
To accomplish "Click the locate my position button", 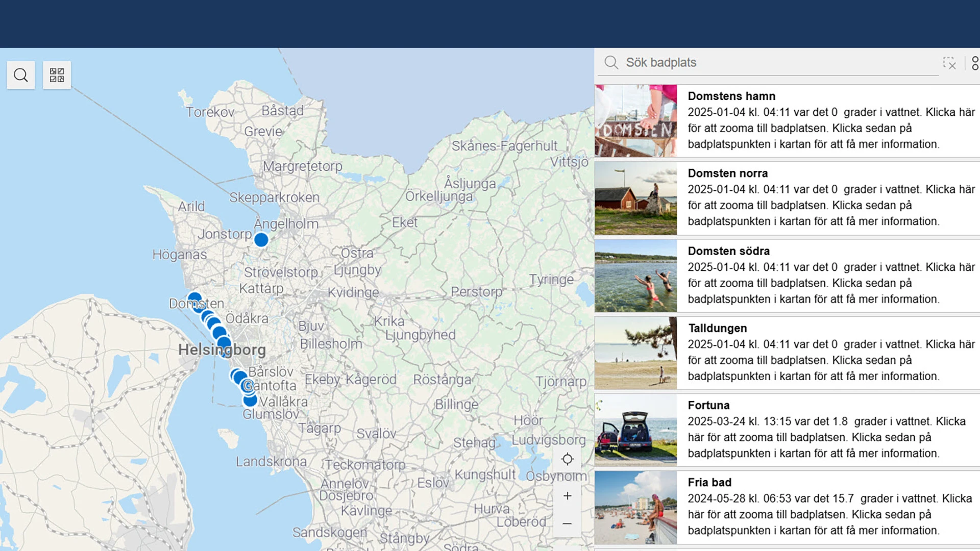I will coord(567,459).
